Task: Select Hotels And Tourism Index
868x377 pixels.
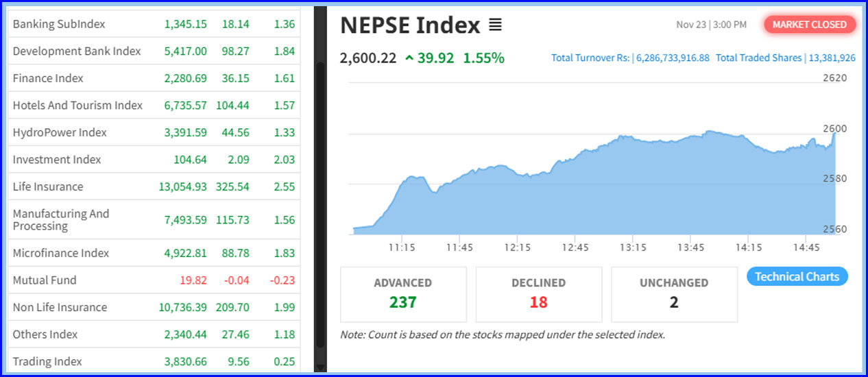Action: tap(77, 106)
